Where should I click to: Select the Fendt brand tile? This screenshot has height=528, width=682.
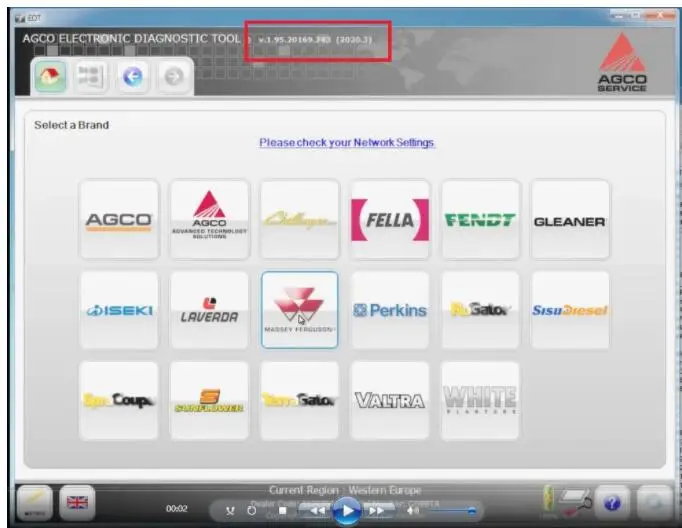click(480, 220)
